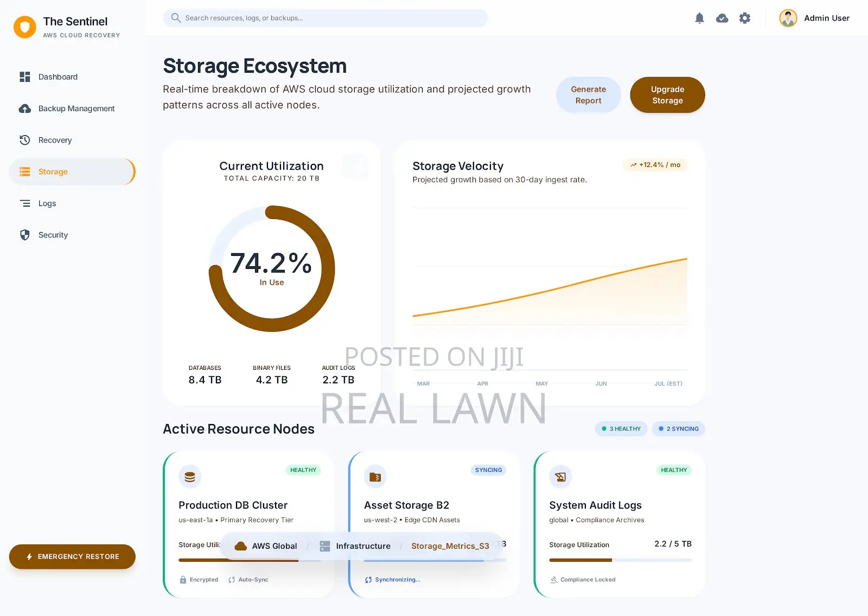
Task: Click the +12.4% / mo badge
Action: pos(655,165)
